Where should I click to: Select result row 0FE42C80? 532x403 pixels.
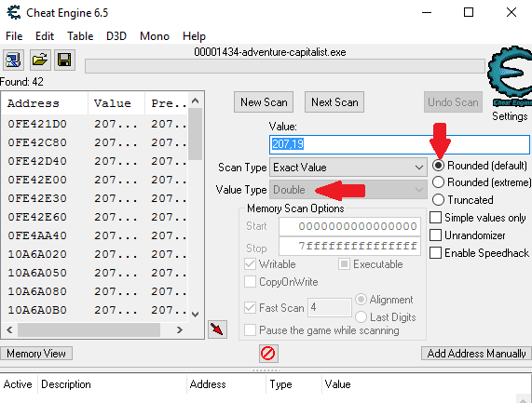coord(95,142)
